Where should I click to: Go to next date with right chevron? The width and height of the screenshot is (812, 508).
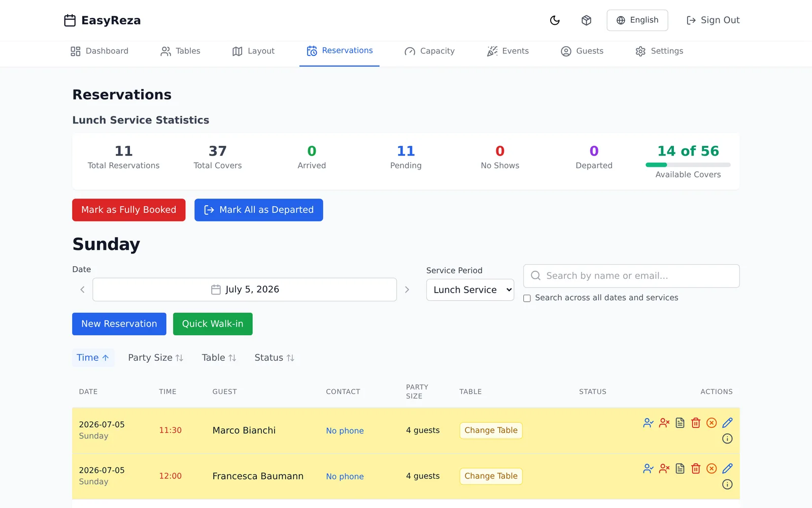tap(407, 290)
